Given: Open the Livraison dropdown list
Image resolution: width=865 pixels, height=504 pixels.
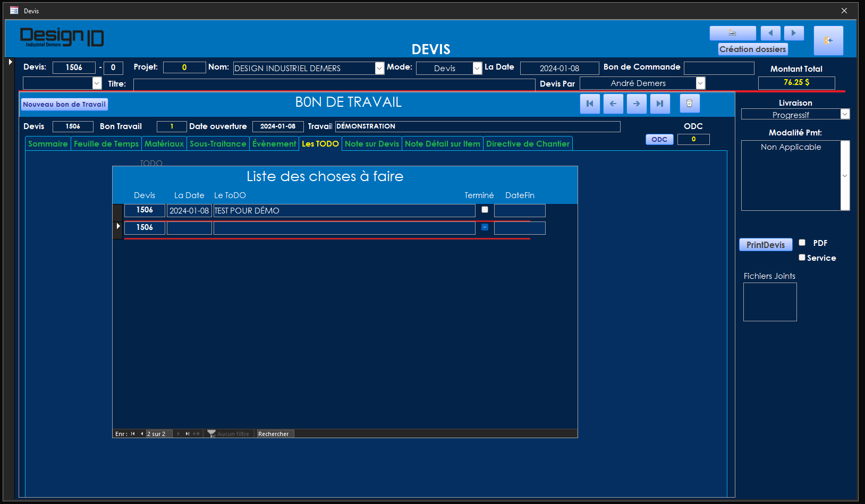Looking at the screenshot, I should point(845,114).
